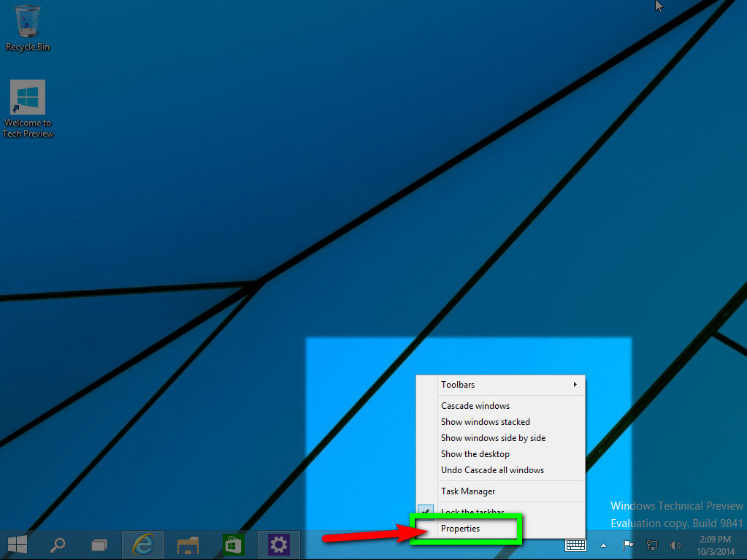
Task: Show hidden tray icons arrow
Action: [604, 545]
